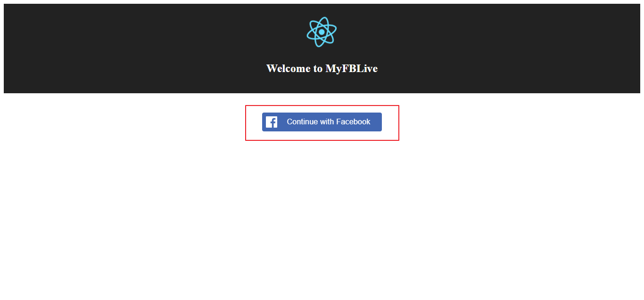Launch Facebook authentication from the login button

click(322, 122)
